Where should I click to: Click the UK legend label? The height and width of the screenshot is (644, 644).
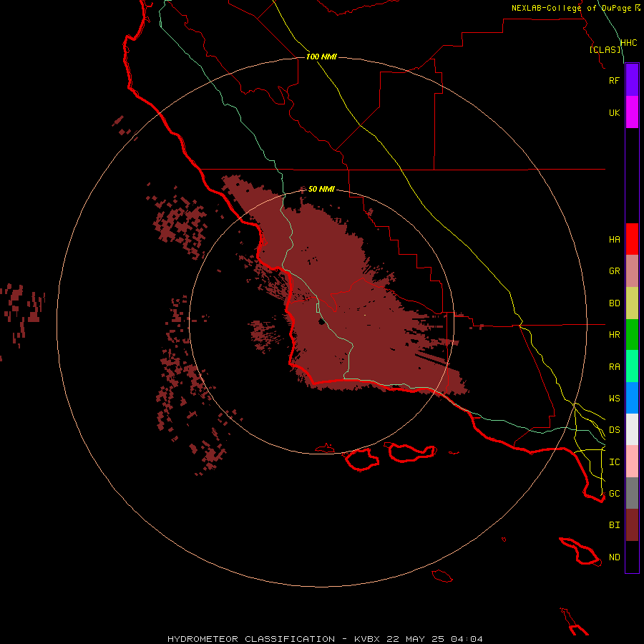pos(614,112)
